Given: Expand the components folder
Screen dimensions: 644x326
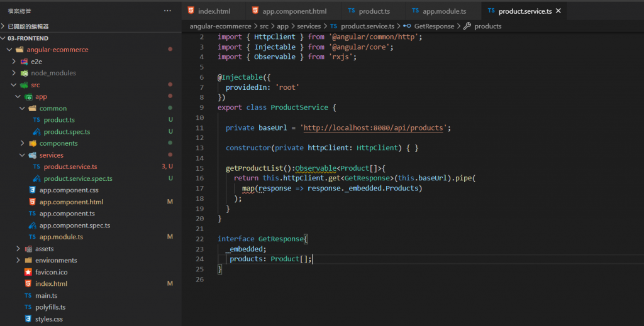Looking at the screenshot, I should 23,143.
